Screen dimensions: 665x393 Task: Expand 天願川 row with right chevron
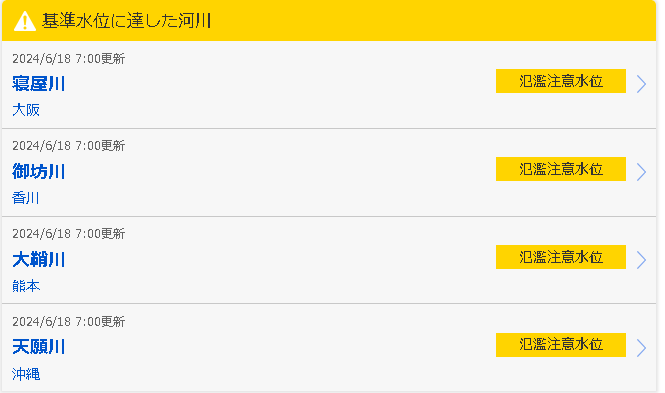(641, 348)
